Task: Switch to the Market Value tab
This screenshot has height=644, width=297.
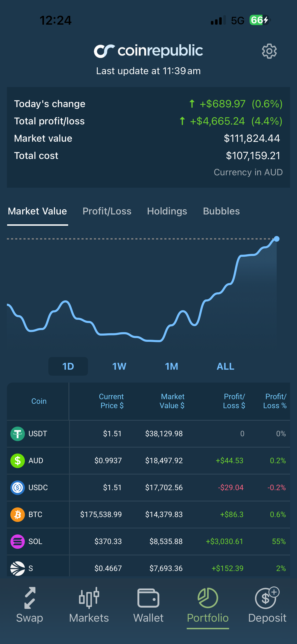Action: click(x=38, y=211)
